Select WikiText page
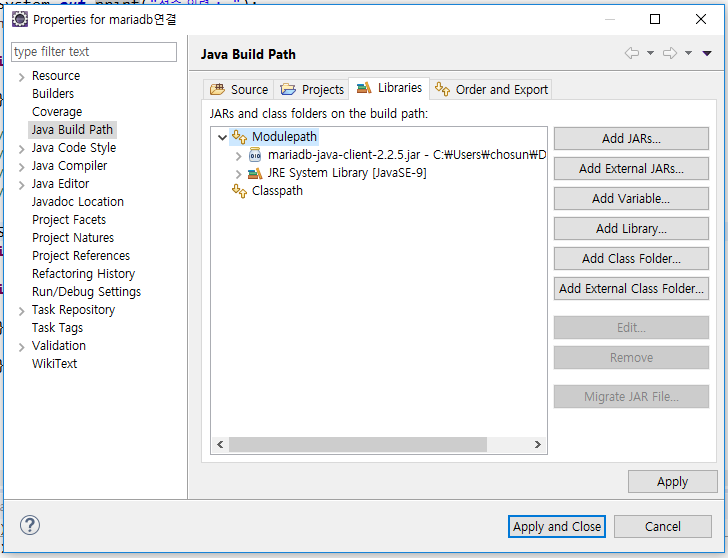The image size is (728, 558). [54, 363]
